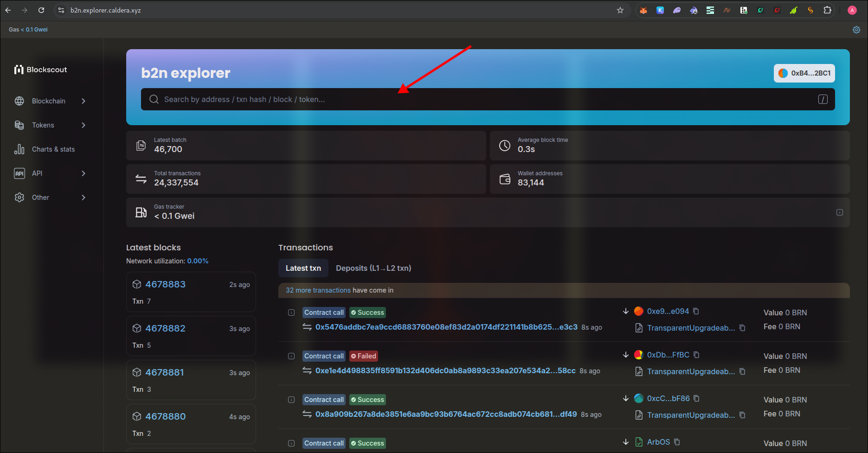Click the Total transactions arrows icon
The height and width of the screenshot is (453, 868).
point(141,179)
